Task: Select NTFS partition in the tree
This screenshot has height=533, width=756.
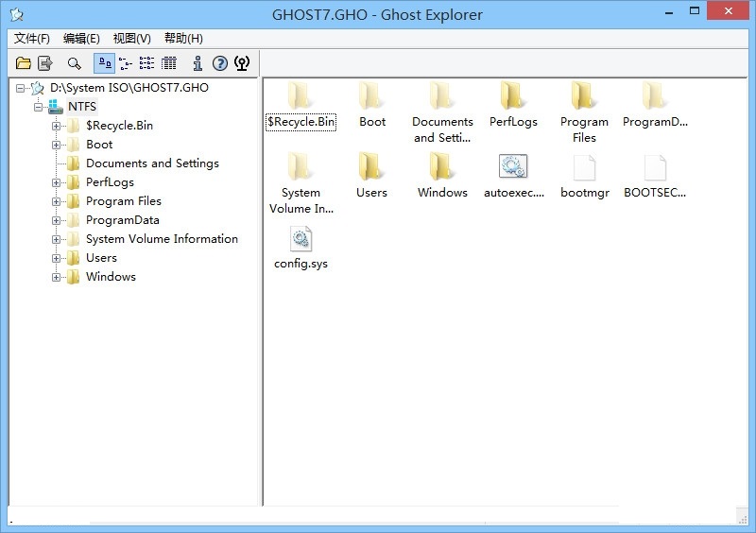Action: click(82, 107)
